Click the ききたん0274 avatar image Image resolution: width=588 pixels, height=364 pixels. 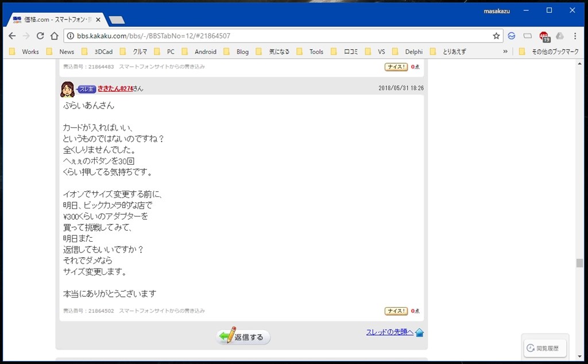(68, 89)
